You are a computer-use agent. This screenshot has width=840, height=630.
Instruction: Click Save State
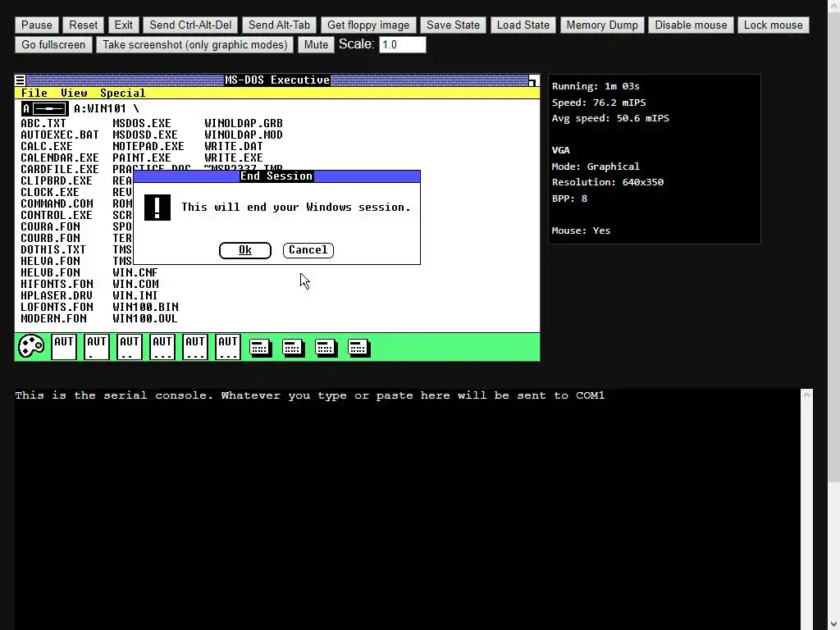pyautogui.click(x=453, y=25)
